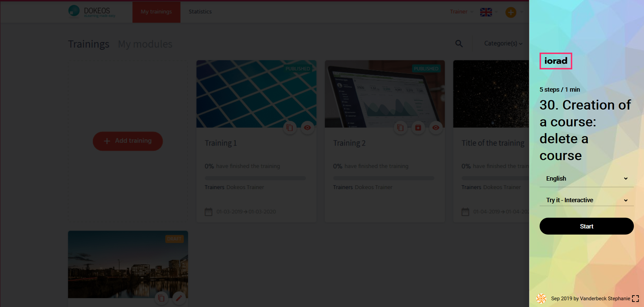Open the UK flag language selector
This screenshot has width=644, height=307.
[486, 12]
